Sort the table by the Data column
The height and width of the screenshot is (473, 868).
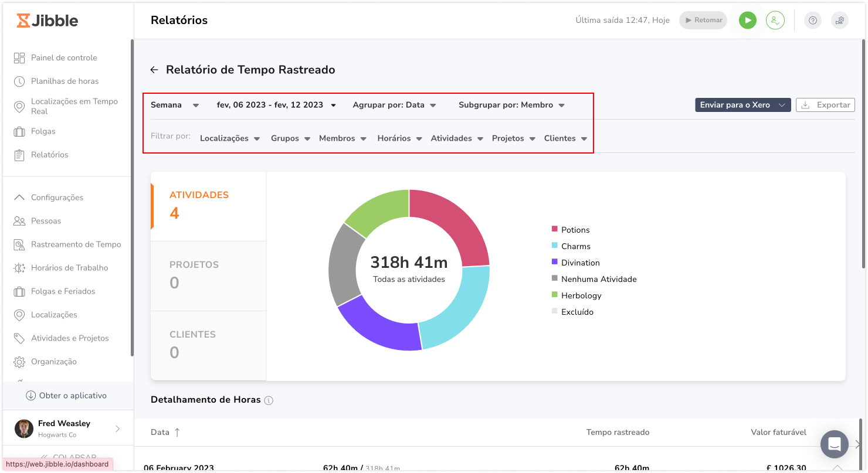(165, 432)
